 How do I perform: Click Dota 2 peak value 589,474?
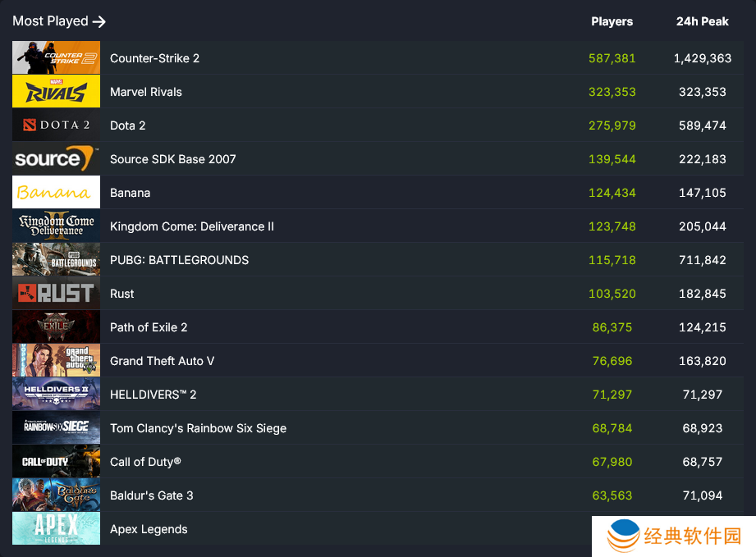[703, 126]
